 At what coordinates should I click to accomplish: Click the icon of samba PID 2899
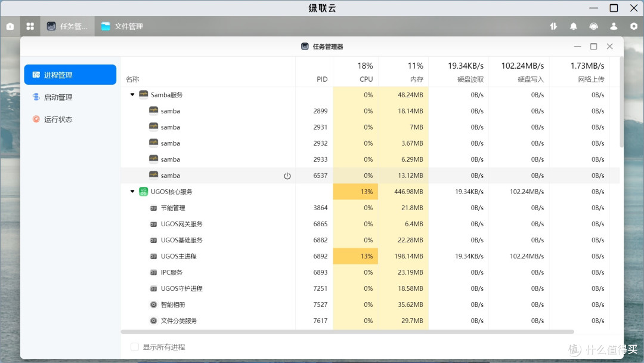click(x=154, y=110)
